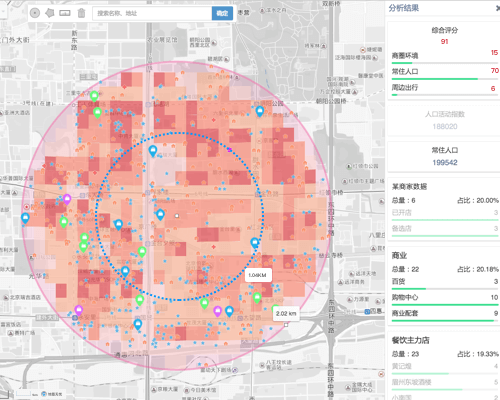Activate the ruler measure tool
500x400 pixels.
65,13
